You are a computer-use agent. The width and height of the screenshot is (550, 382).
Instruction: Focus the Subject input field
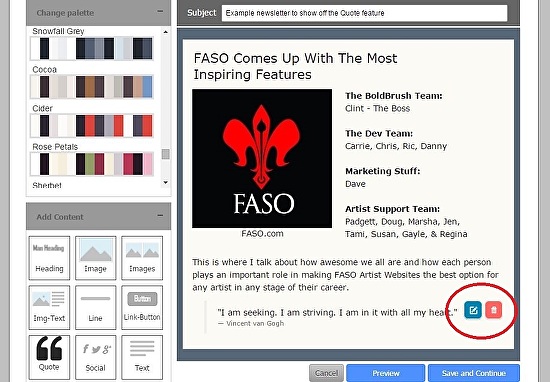pyautogui.click(x=364, y=13)
